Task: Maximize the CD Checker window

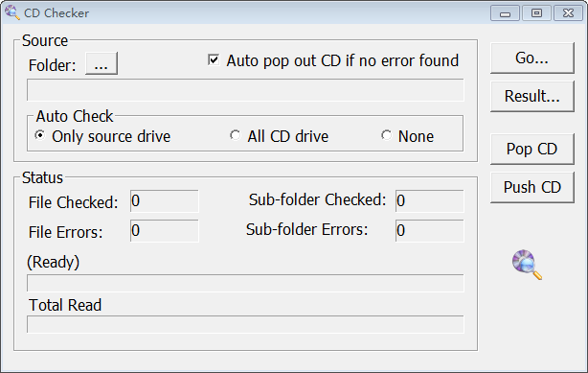Action: point(536,13)
